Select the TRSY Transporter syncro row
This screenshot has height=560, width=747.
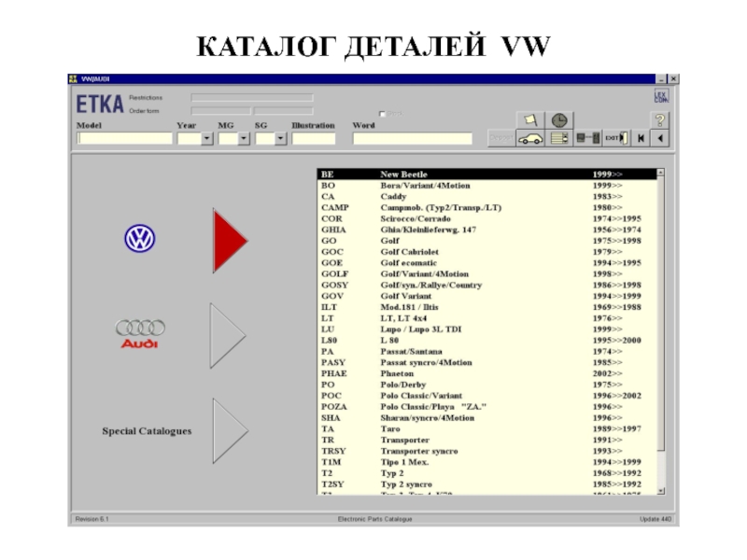pyautogui.click(x=486, y=451)
